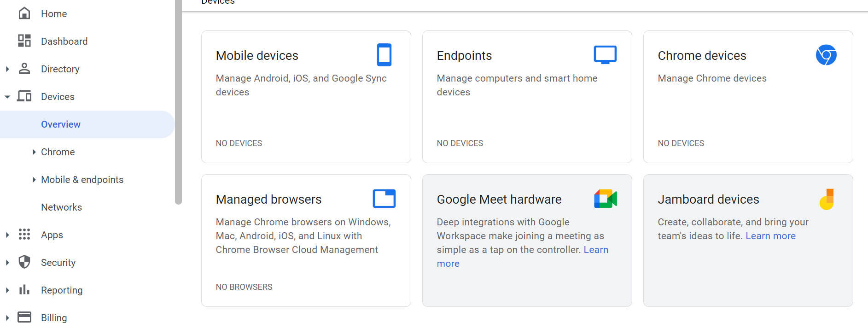Click the Apps grid icon in sidebar

pos(24,235)
